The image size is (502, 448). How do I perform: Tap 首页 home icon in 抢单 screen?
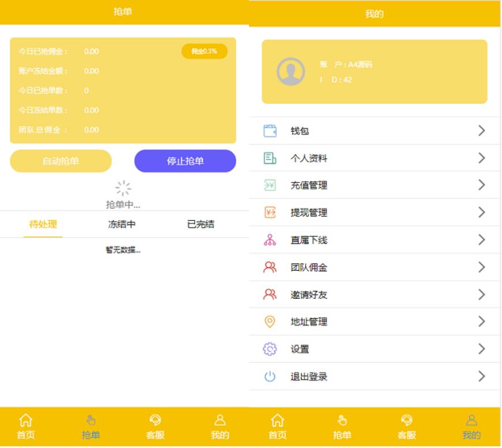[25, 420]
